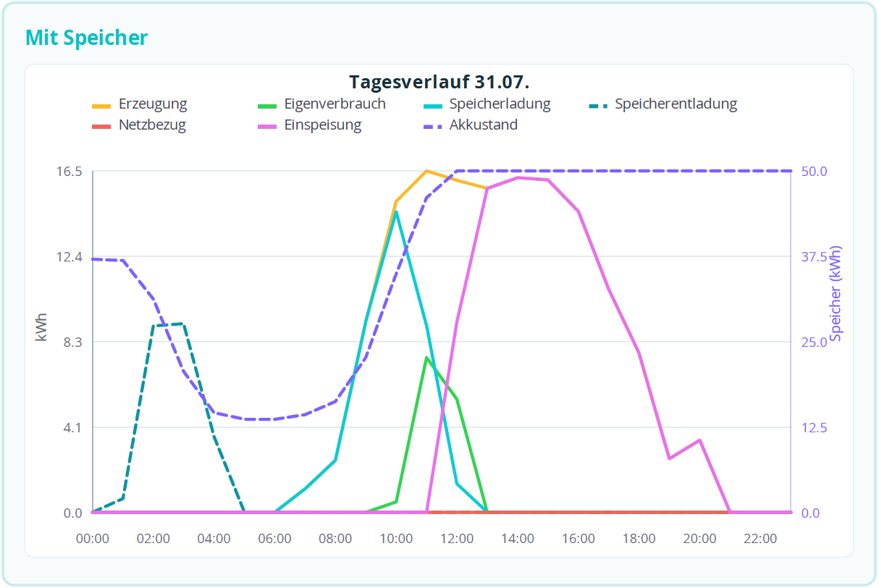Click the Eigenverbrauch peak at 11:00
The width and height of the screenshot is (879, 588).
point(427,357)
